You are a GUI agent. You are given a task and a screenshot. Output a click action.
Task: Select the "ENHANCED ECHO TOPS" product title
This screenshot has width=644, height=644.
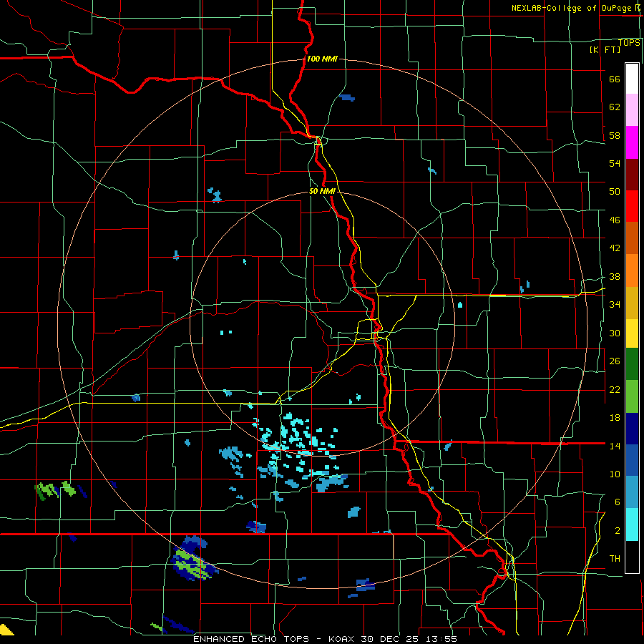pyautogui.click(x=251, y=639)
